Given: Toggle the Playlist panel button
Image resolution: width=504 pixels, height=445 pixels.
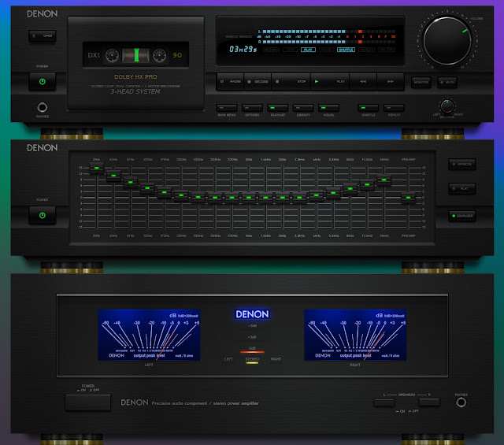Looking at the screenshot, I should (x=278, y=108).
